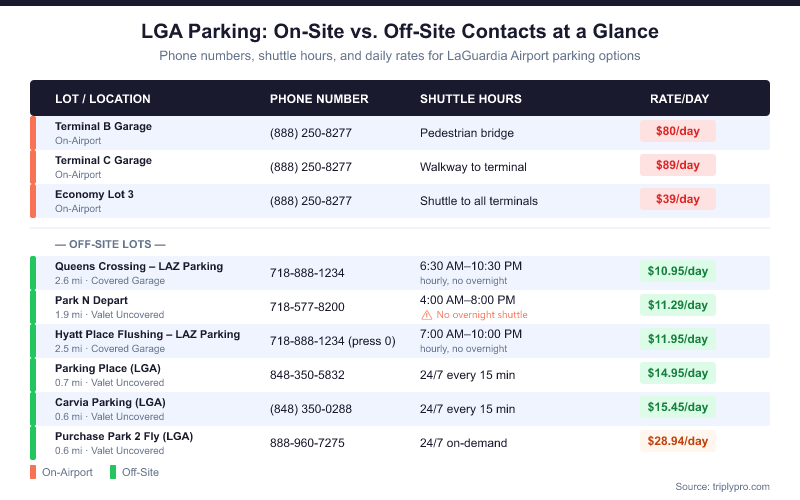Click the $28.94/day rate badge
The width and height of the screenshot is (800, 500).
tap(678, 441)
